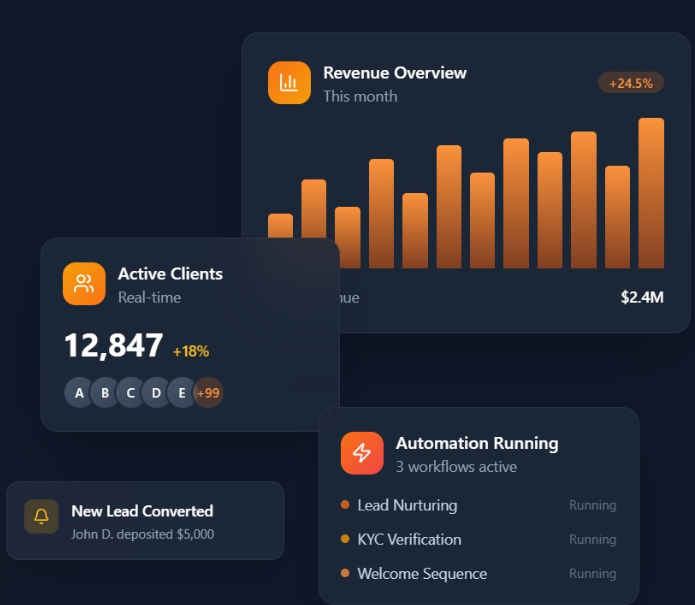Click the Automation Running lightning bolt icon
695x605 pixels.
tap(362, 453)
